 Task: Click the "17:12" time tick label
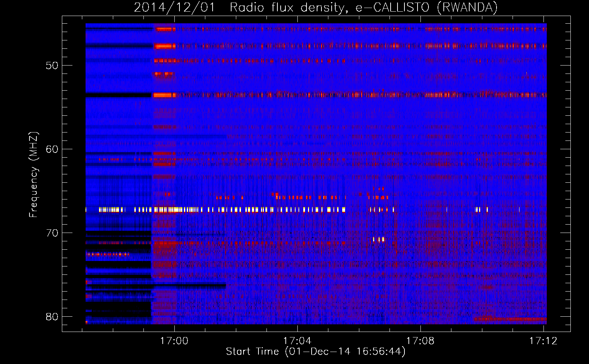543,341
